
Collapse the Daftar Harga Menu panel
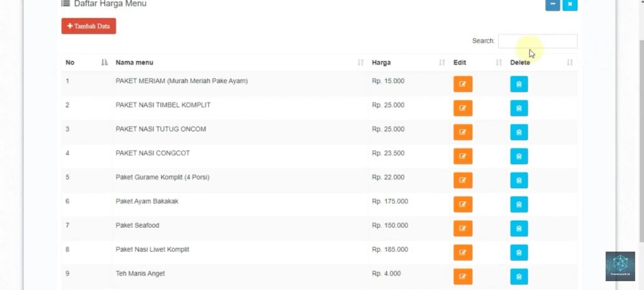point(553,4)
